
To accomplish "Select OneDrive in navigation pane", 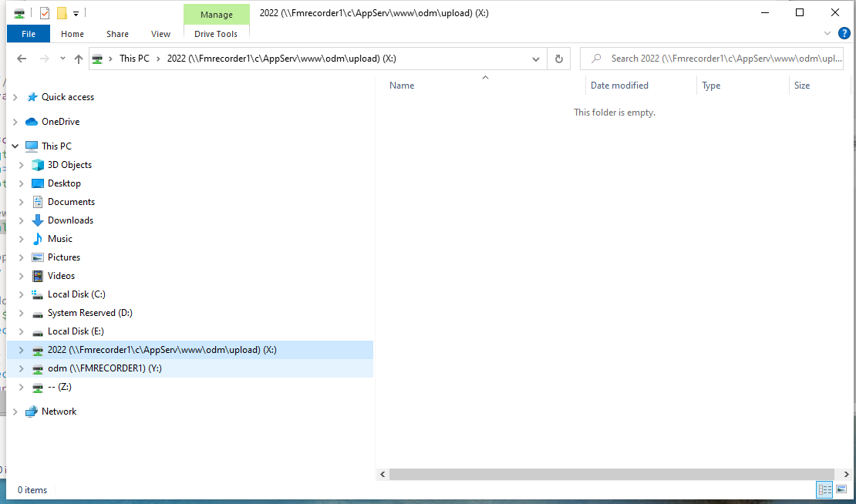I will click(61, 122).
